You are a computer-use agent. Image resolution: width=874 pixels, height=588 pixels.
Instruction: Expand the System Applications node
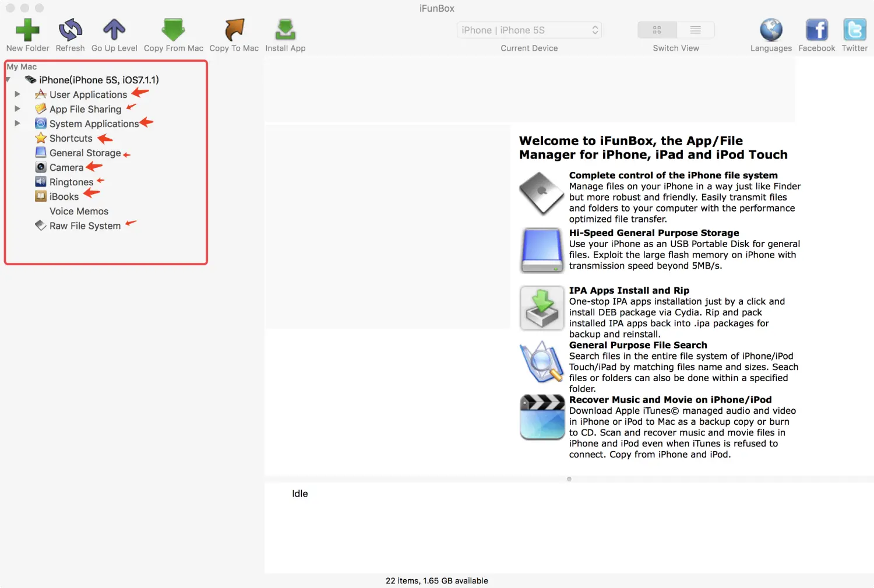pyautogui.click(x=17, y=123)
